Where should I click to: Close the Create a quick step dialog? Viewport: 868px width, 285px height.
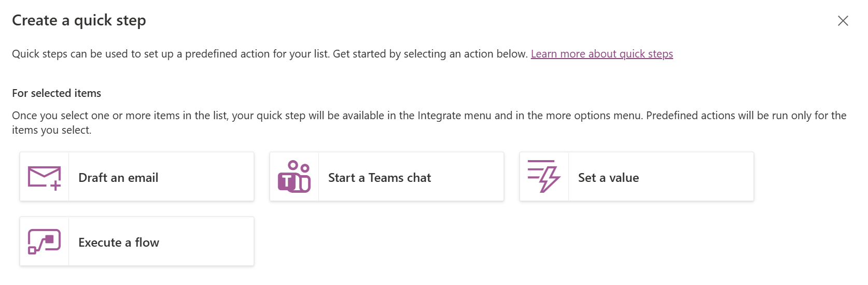click(843, 21)
